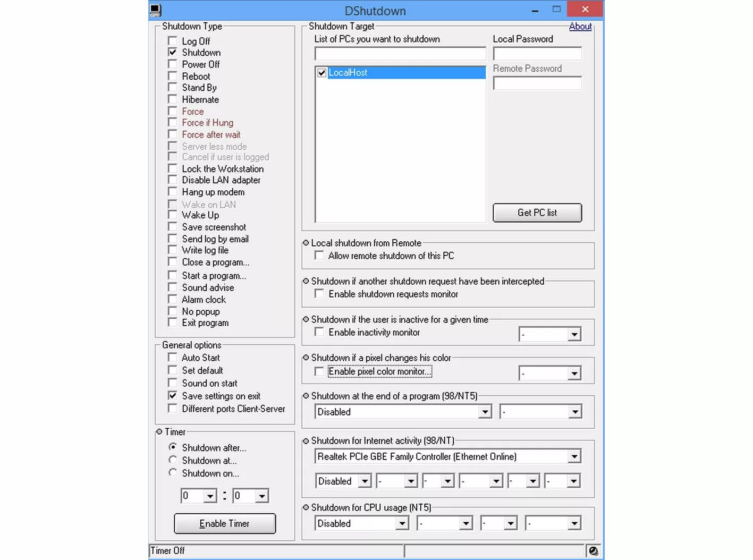Click the status bar icon at bottom right

[x=593, y=551]
